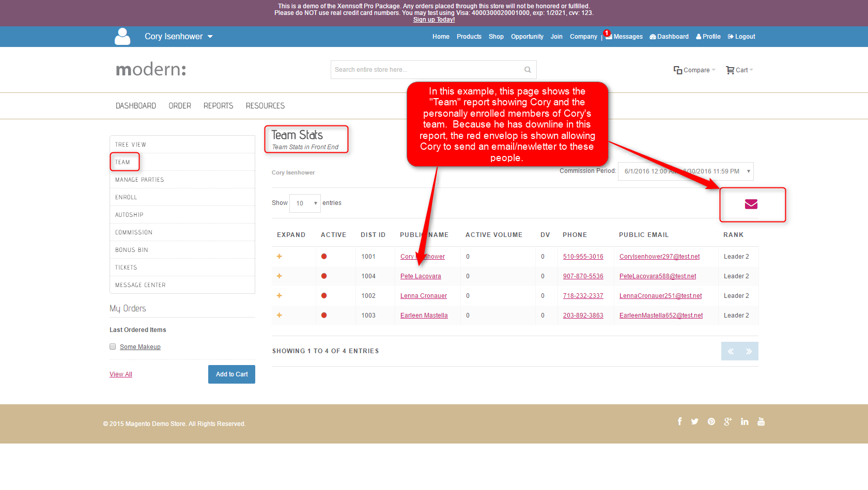Click the search magnifier icon
Image resolution: width=868 pixels, height=490 pixels.
(x=528, y=70)
